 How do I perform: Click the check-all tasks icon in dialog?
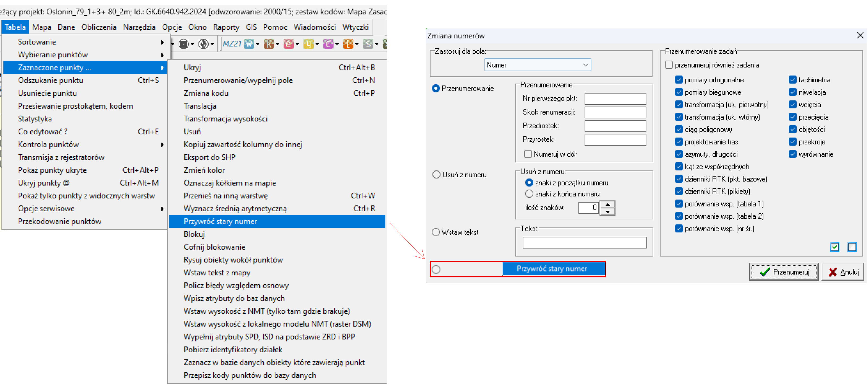[x=834, y=247]
